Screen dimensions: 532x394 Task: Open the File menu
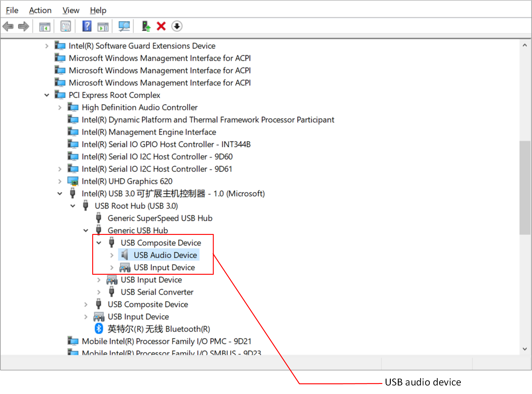click(12, 10)
